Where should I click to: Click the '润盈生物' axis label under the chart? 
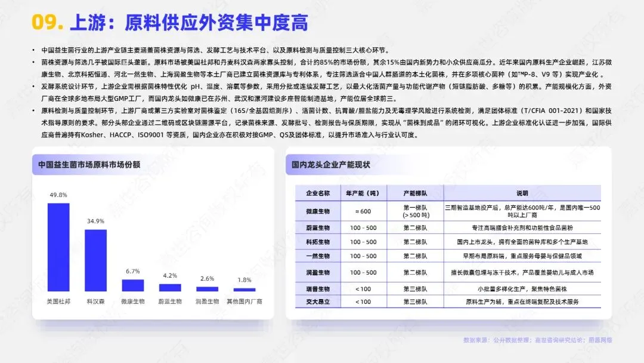click(207, 302)
